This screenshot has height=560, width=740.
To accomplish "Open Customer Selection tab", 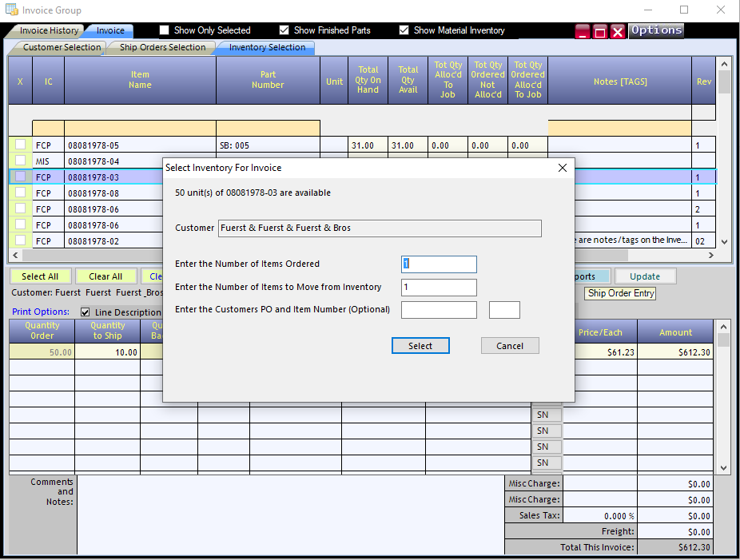I will (62, 48).
